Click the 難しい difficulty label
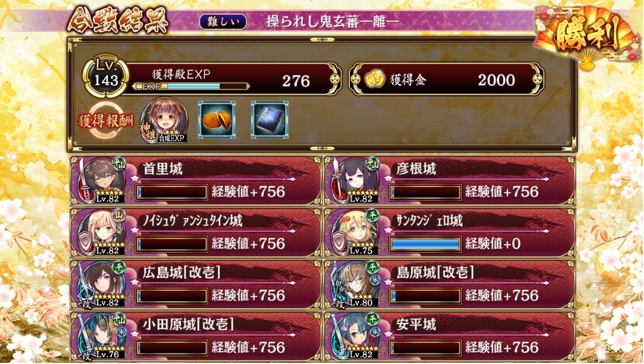Screen dimensions: 644x364 [x=223, y=22]
